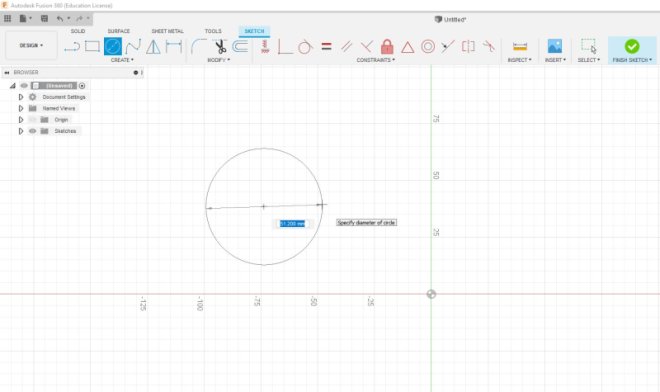660x392 pixels.
Task: Activate the Unsaved component radio button
Action: tap(82, 85)
